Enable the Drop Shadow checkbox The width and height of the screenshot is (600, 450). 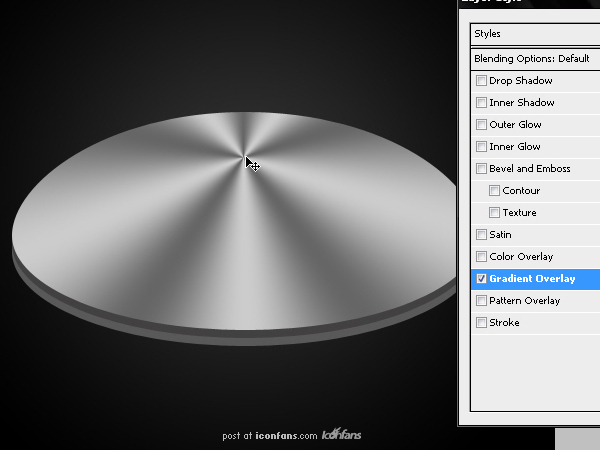[x=481, y=81]
